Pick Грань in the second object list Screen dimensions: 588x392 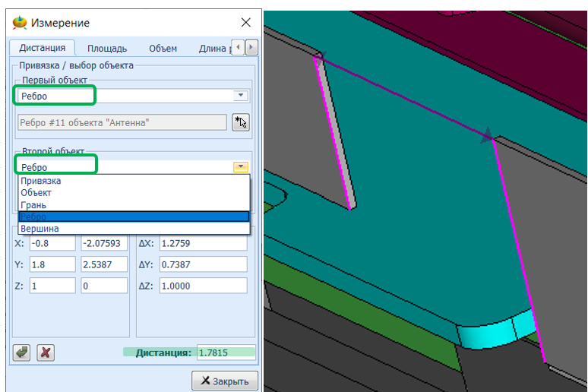34,205
